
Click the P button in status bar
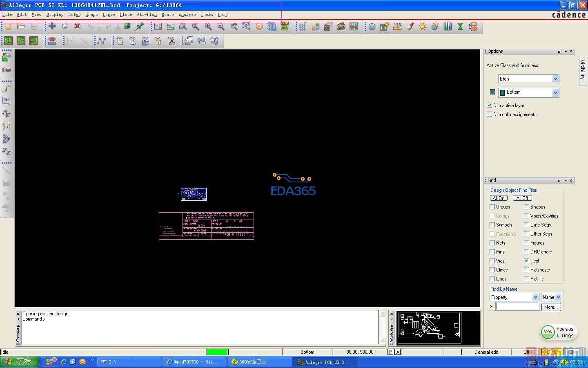pos(390,352)
